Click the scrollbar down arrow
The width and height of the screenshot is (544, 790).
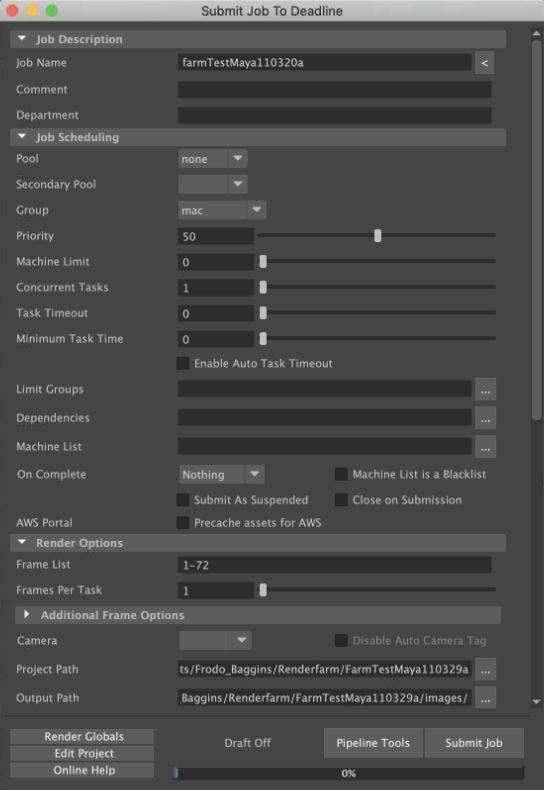[x=536, y=701]
